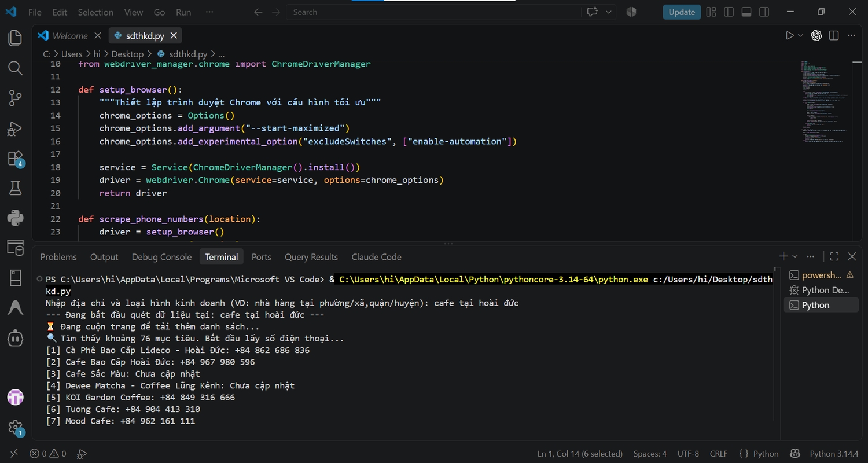This screenshot has width=868, height=463.
Task: Open the Testing flask view
Action: coord(15,188)
